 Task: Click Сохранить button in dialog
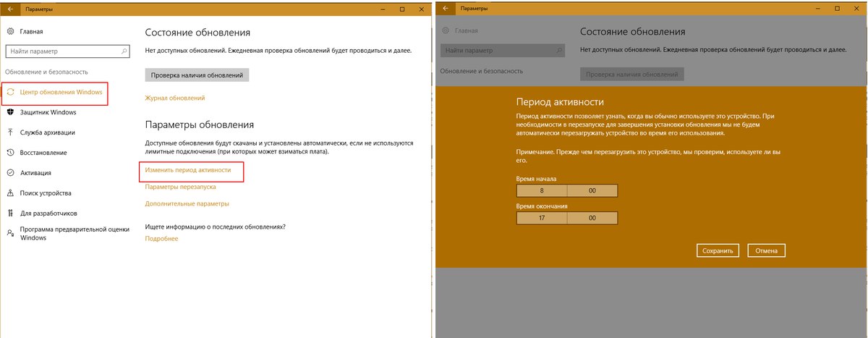pos(719,250)
